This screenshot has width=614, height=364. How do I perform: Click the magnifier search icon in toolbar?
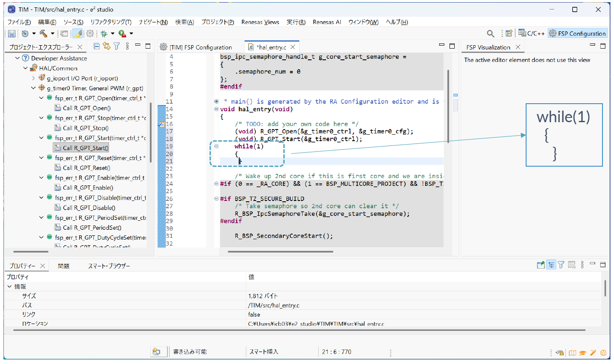tap(490, 34)
